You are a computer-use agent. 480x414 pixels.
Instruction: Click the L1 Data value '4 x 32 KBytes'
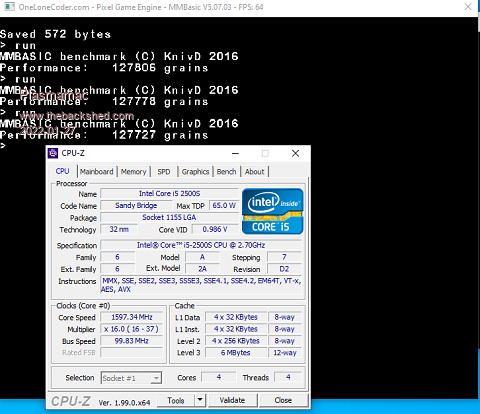pyautogui.click(x=236, y=317)
